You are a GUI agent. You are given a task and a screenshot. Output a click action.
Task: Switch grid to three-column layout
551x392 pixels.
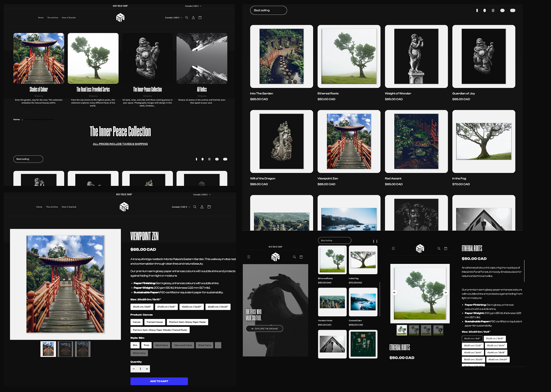[x=493, y=10]
